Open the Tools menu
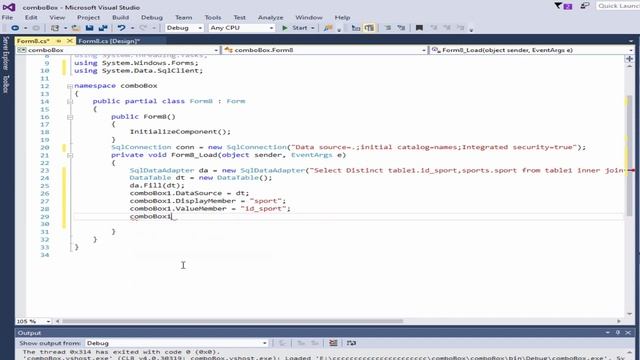The height and width of the screenshot is (360, 640). 213,18
